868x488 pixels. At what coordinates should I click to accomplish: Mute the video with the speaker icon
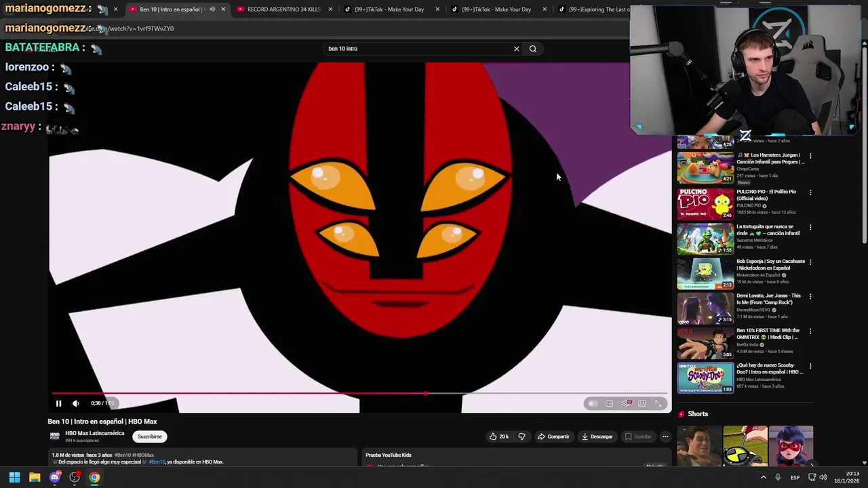click(75, 403)
